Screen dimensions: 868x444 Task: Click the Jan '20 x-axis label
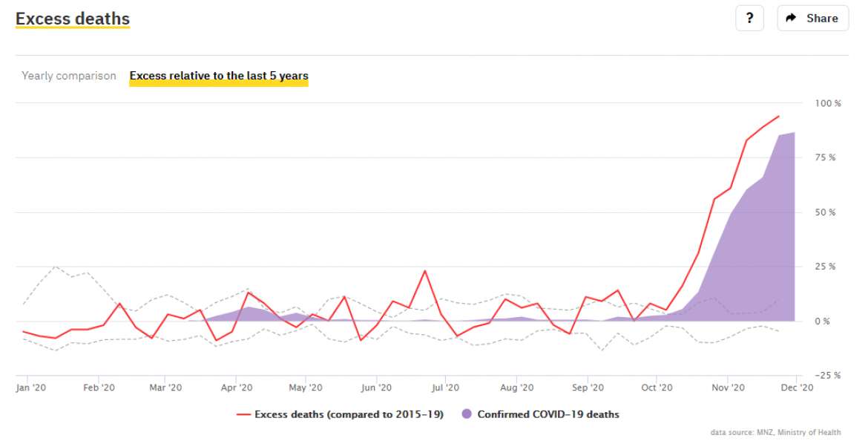point(31,388)
